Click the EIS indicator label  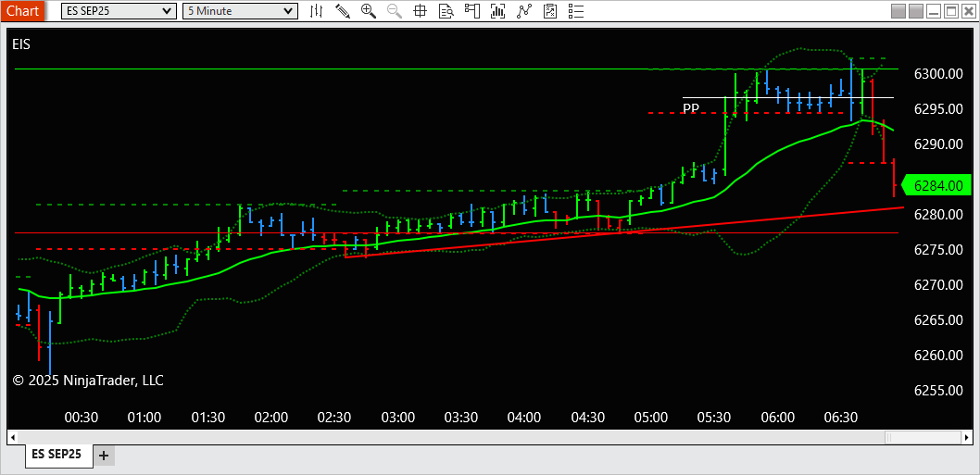pyautogui.click(x=20, y=44)
